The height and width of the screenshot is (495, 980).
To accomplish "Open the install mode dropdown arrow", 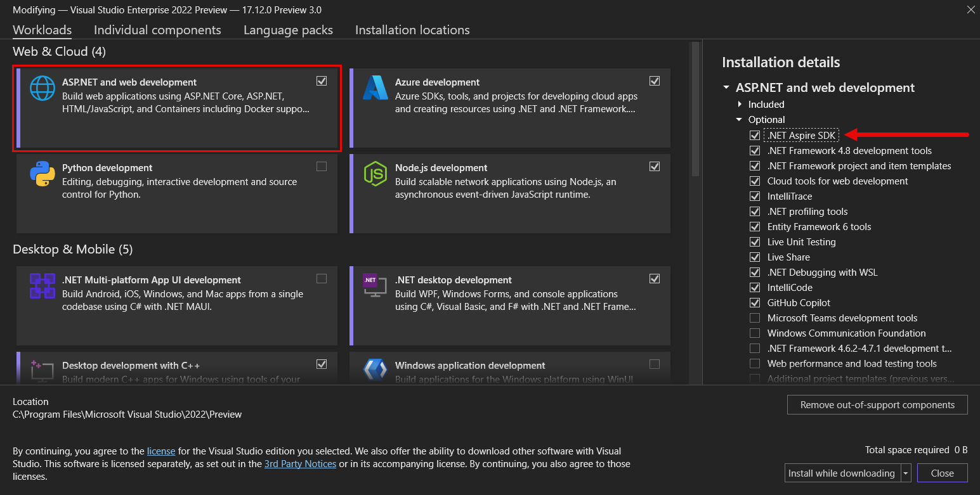I will [x=906, y=473].
